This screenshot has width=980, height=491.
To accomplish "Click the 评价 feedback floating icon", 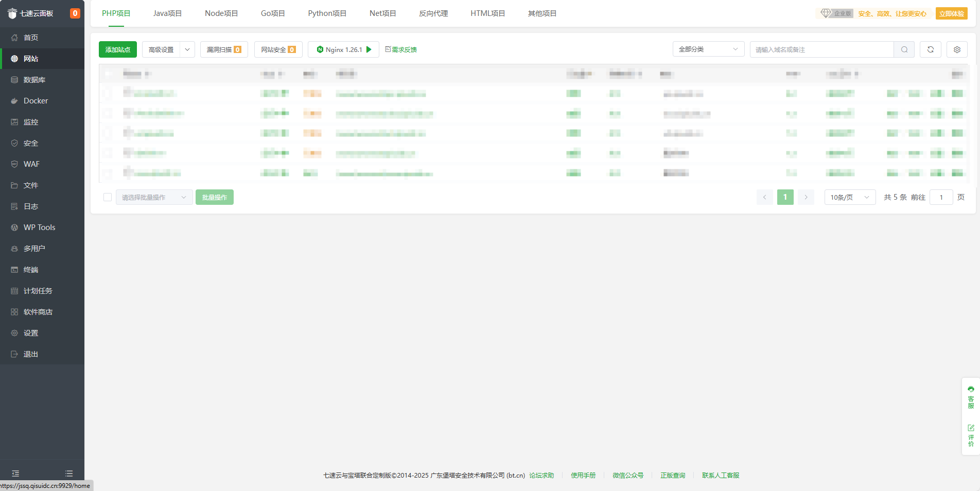I will [x=971, y=435].
